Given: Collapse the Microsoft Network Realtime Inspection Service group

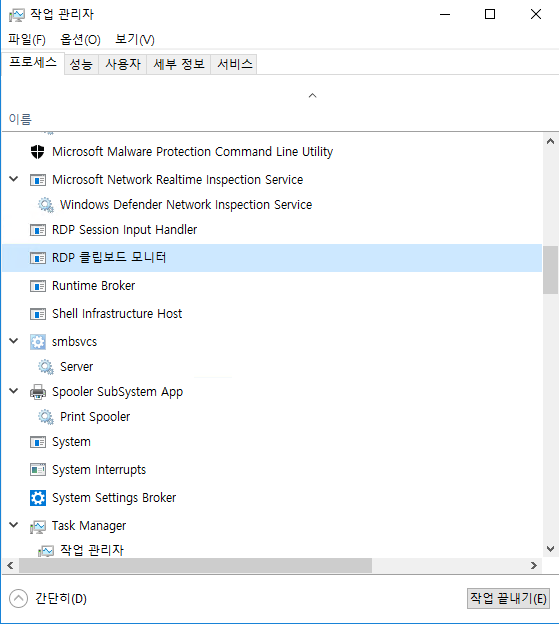Looking at the screenshot, I should tap(14, 179).
